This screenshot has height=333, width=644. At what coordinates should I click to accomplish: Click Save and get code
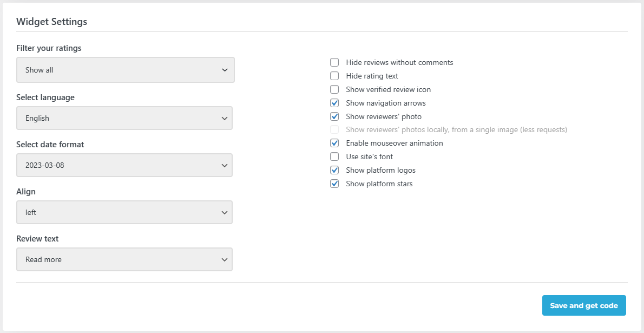pyautogui.click(x=583, y=305)
